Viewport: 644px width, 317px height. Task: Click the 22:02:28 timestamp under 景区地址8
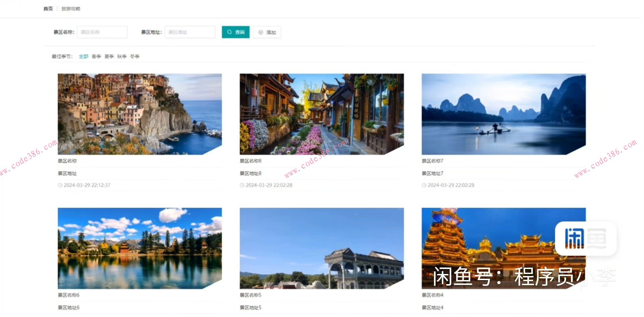(x=269, y=185)
